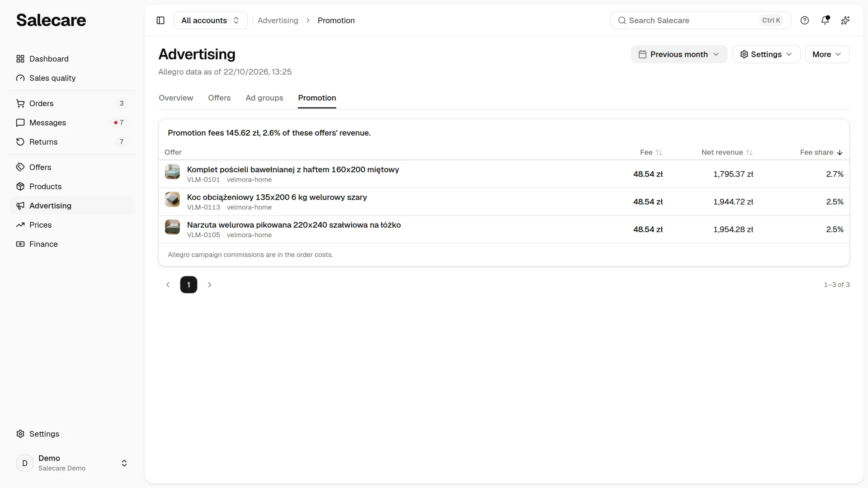Open Messages in sidebar
This screenshot has height=488, width=868.
coord(72,122)
